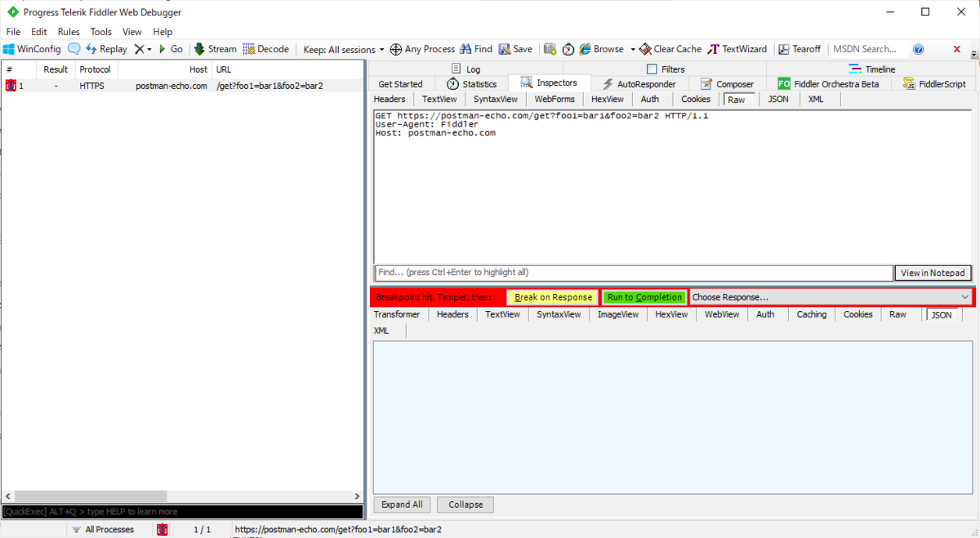Open the Browse dropdown arrow
The width and height of the screenshot is (980, 538).
point(633,49)
